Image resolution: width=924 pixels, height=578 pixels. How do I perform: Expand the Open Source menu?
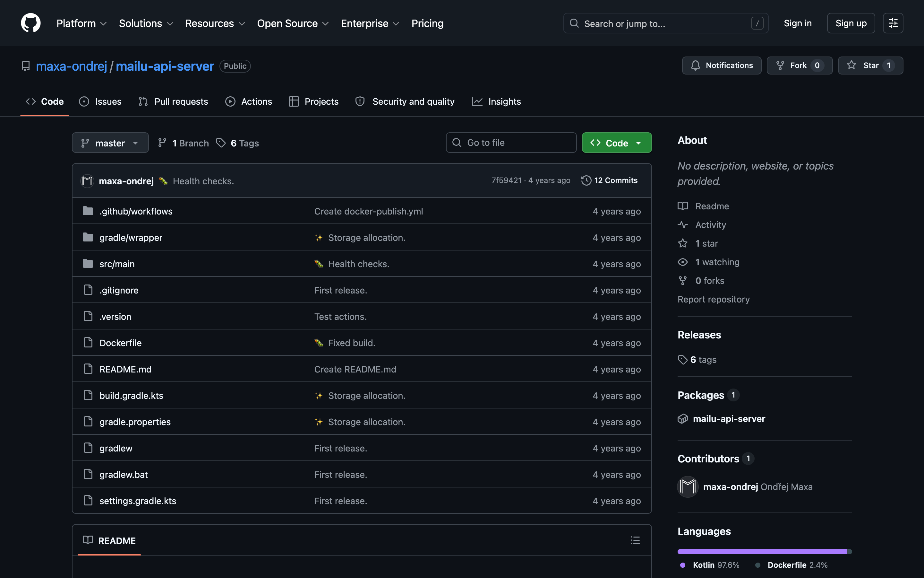click(293, 23)
